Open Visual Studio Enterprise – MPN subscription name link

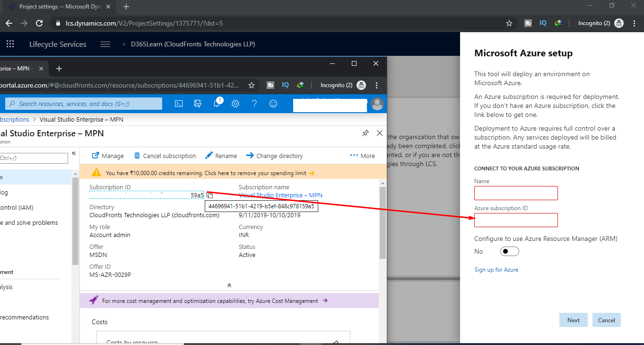(280, 195)
